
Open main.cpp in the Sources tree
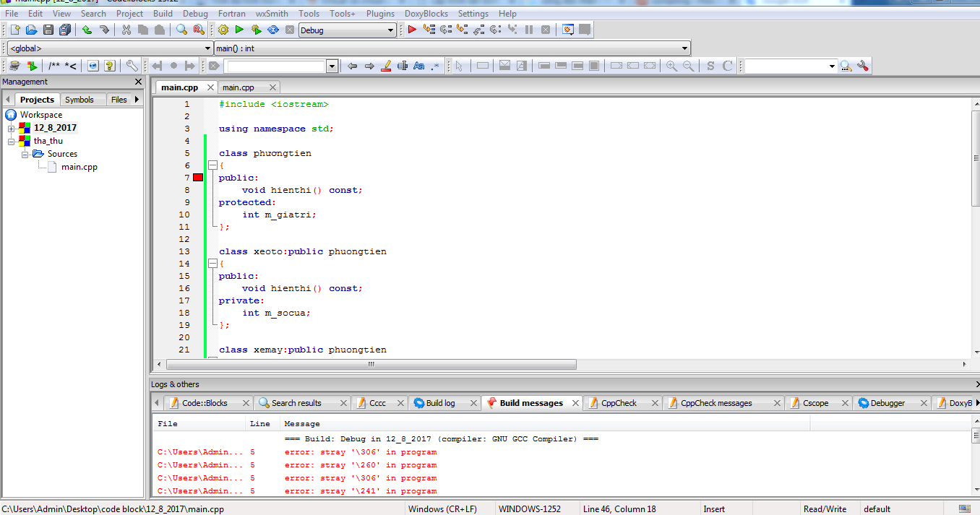79,167
